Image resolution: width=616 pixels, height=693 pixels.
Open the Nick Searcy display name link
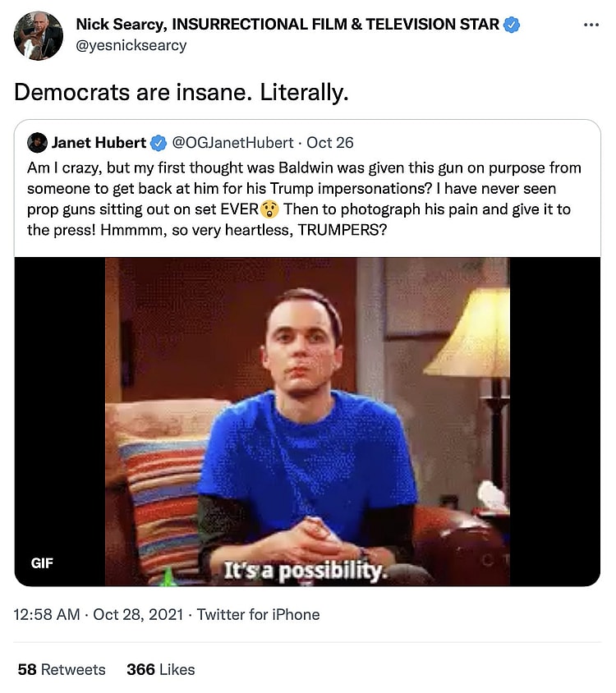tap(287, 25)
